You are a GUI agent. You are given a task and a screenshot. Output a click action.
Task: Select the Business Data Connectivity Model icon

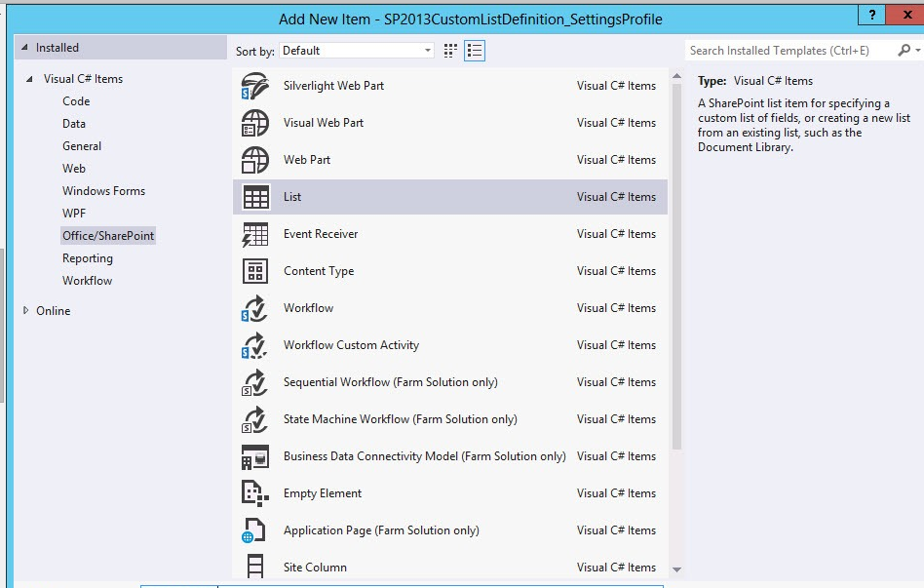click(x=255, y=456)
